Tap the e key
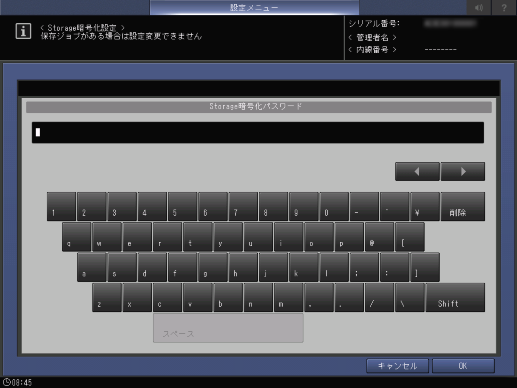517x388 pixels. point(137,237)
